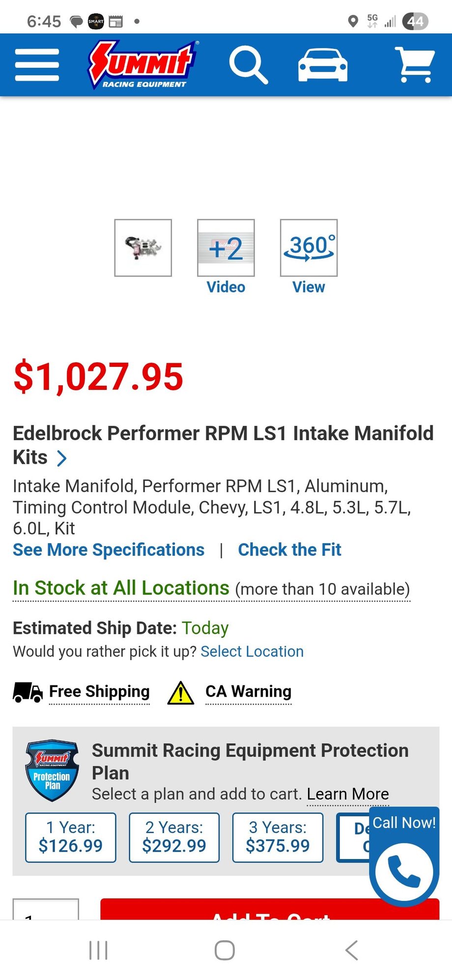Select the 2 Years $292.99 plan
Viewport: 452px width, 980px height.
click(x=174, y=837)
